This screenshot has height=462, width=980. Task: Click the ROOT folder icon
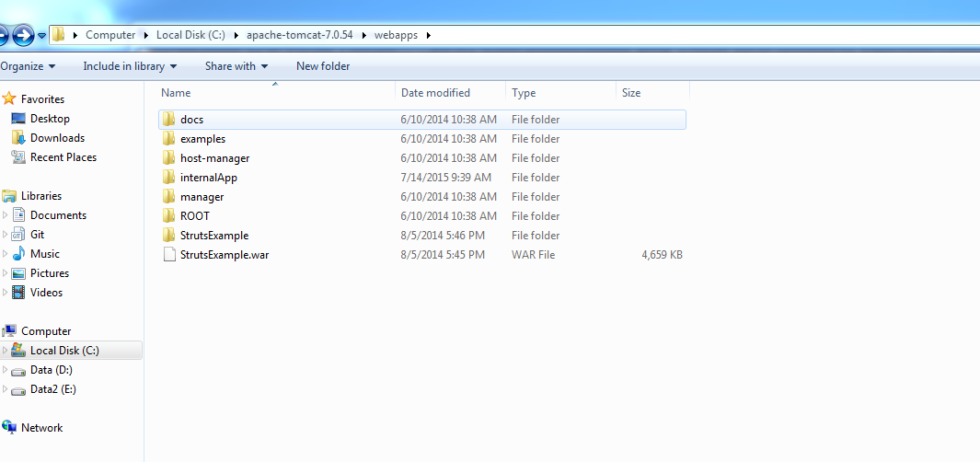[168, 215]
